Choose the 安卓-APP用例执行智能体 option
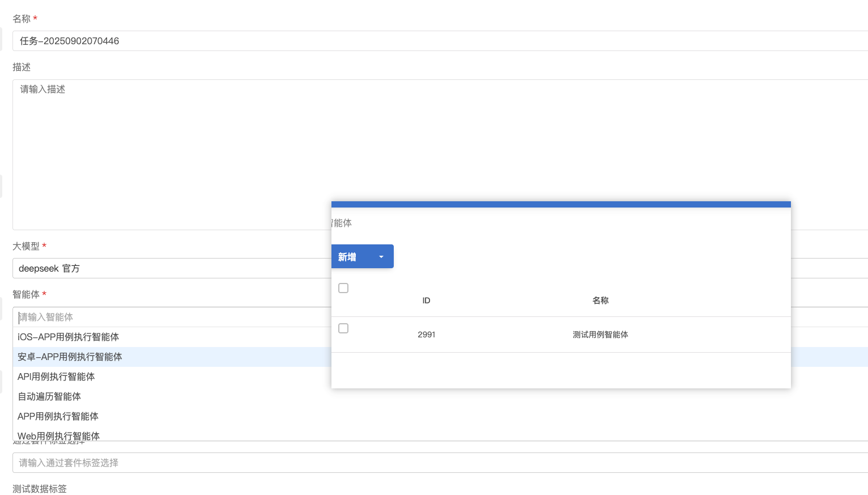The height and width of the screenshot is (495, 868). [x=172, y=357]
